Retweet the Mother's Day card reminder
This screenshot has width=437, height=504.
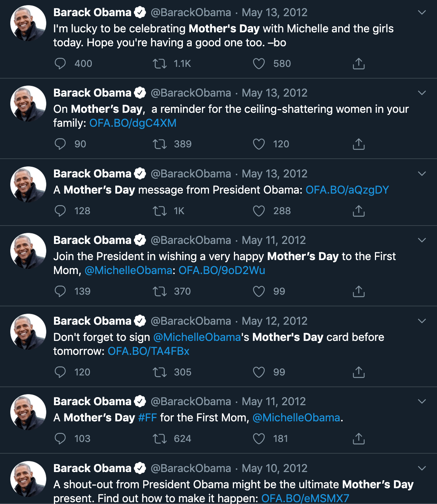tap(160, 372)
